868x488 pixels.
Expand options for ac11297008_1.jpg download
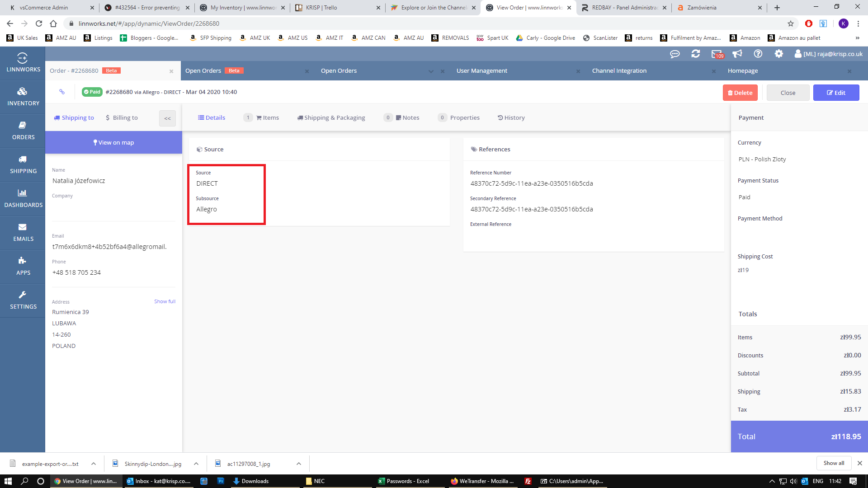[x=299, y=464]
